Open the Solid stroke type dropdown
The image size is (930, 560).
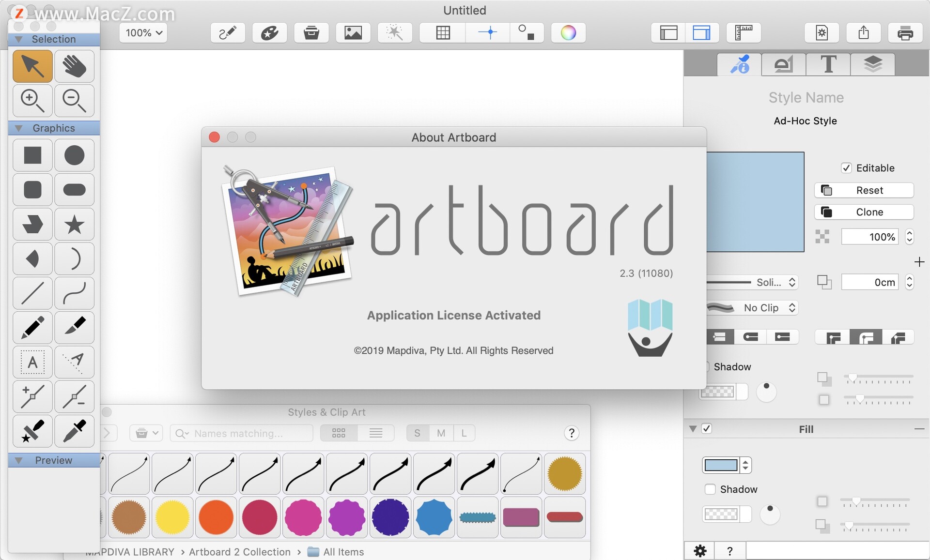coord(752,282)
